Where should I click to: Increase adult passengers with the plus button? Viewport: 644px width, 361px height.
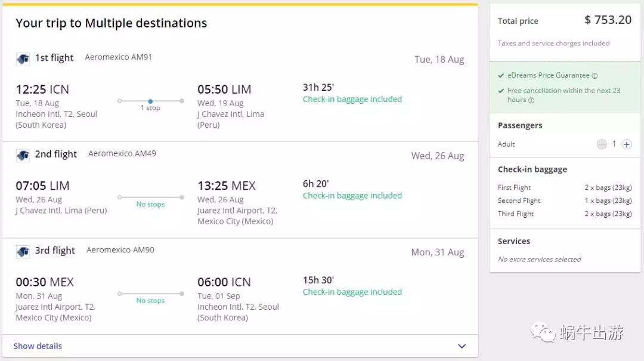(x=627, y=144)
